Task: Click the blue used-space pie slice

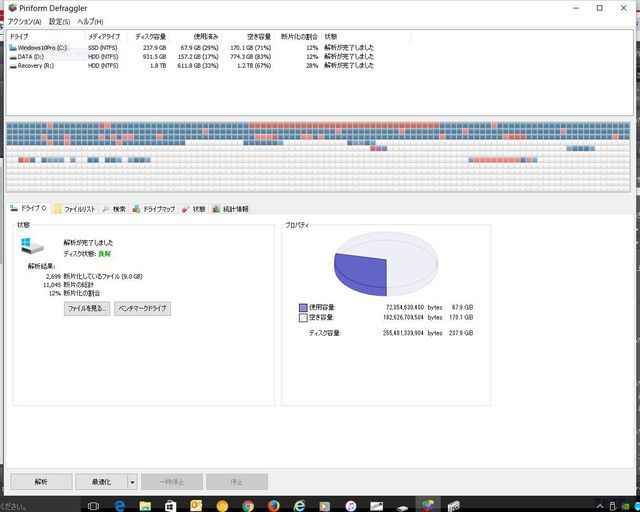Action: tap(360, 273)
